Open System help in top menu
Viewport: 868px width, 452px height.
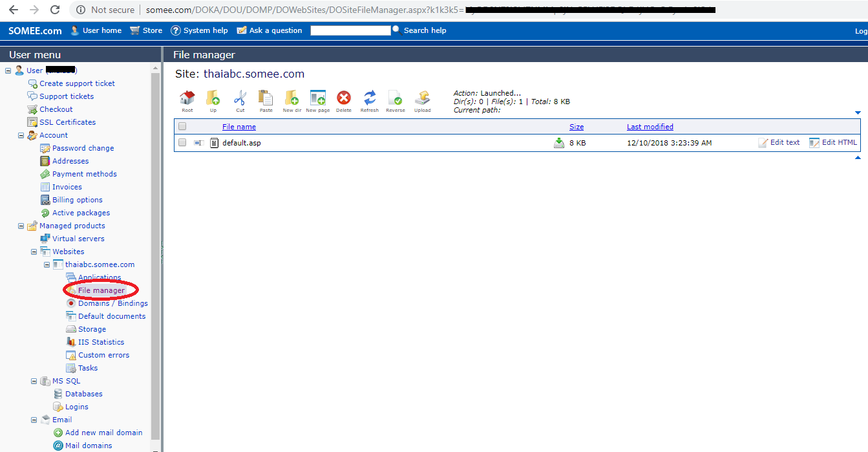(199, 30)
